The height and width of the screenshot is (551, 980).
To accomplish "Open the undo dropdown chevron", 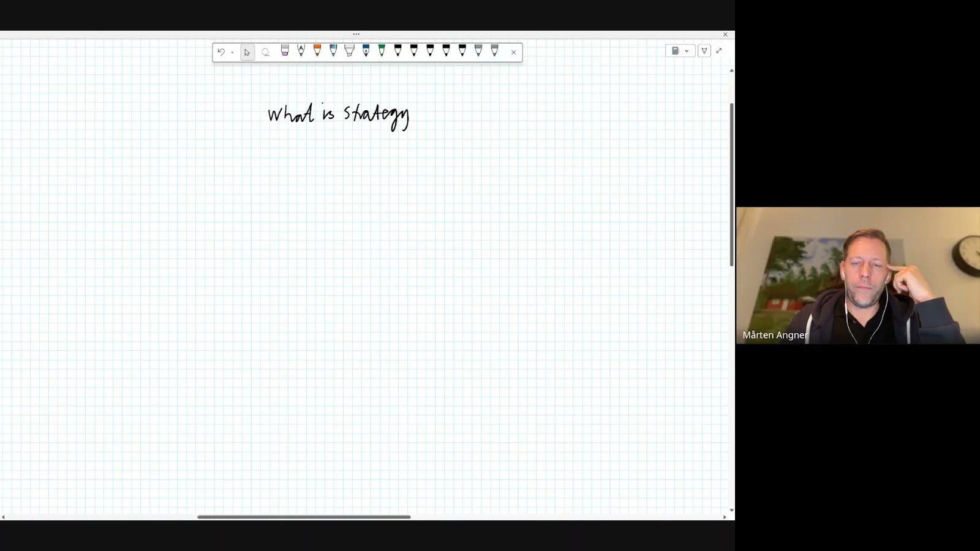I will 232,53.
